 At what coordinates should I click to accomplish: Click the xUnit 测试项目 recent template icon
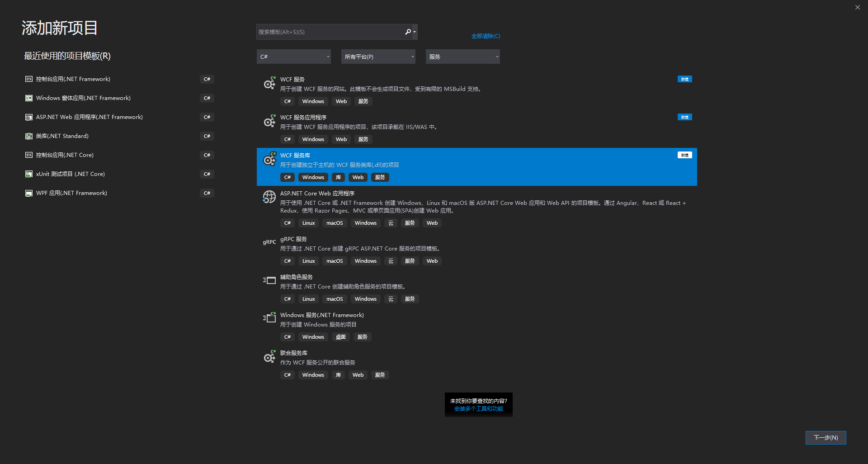pyautogui.click(x=29, y=174)
